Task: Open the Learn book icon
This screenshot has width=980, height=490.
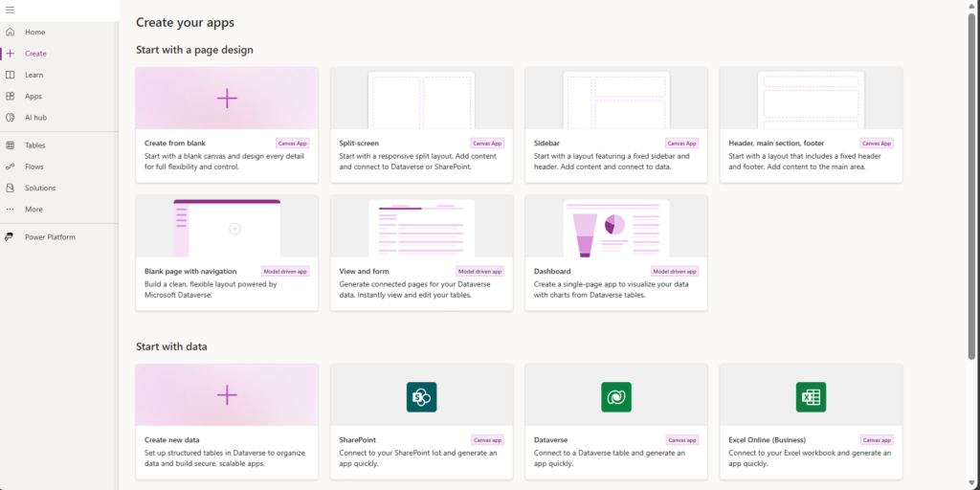Action: [10, 75]
